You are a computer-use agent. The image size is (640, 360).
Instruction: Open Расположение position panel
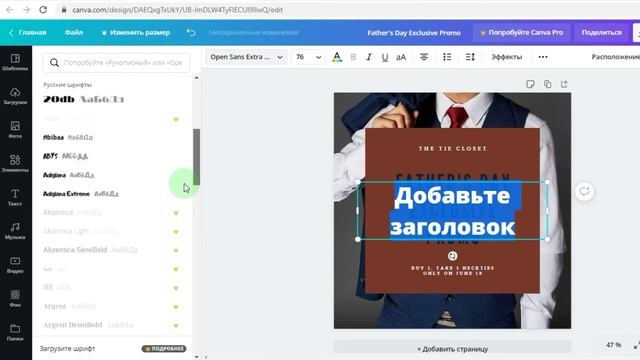click(615, 57)
